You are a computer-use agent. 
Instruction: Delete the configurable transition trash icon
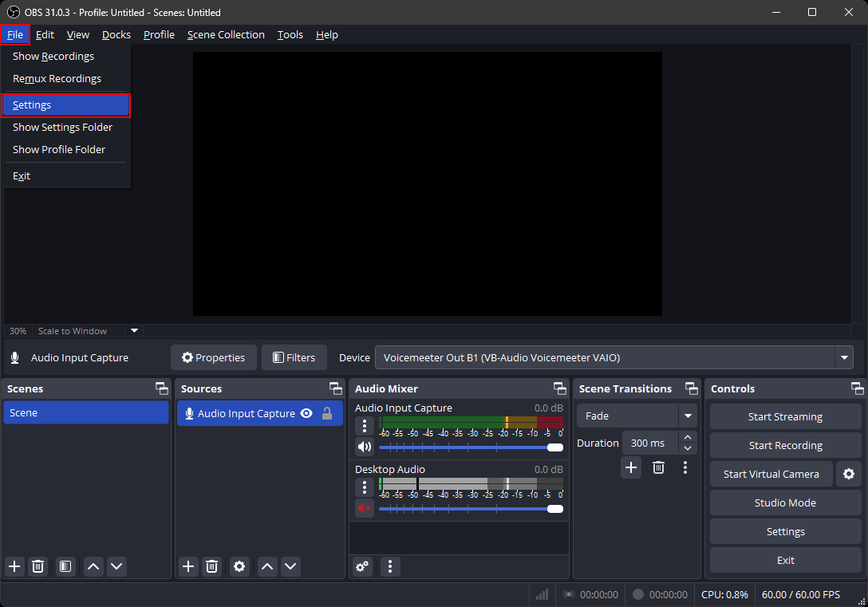(658, 467)
